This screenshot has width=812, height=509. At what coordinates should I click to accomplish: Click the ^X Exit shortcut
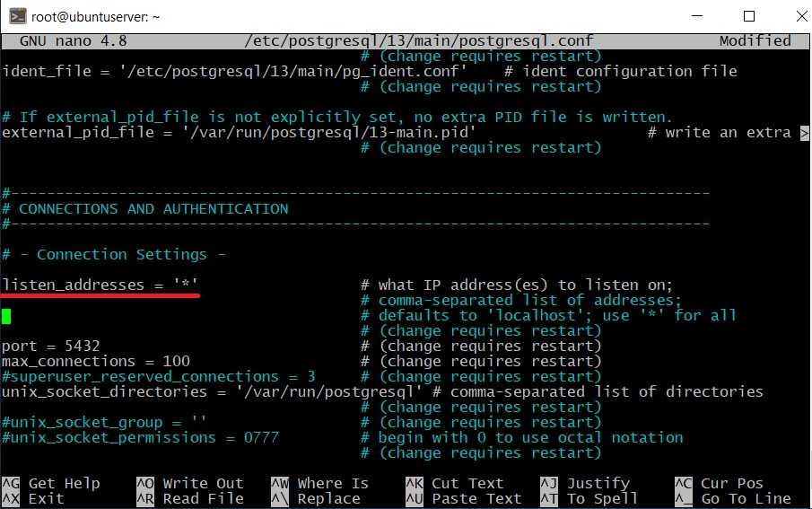41,498
